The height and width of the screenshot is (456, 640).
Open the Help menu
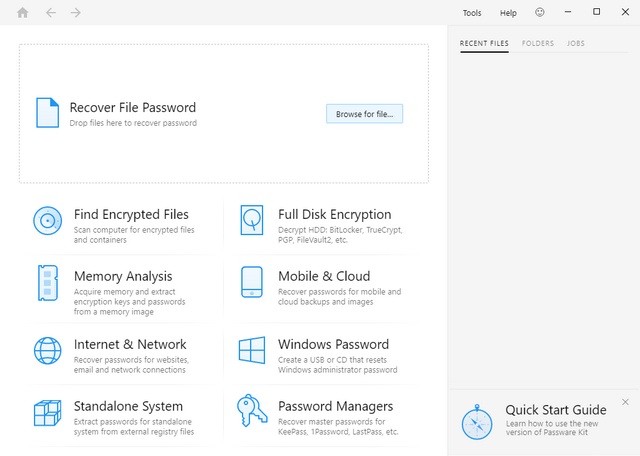coord(508,13)
